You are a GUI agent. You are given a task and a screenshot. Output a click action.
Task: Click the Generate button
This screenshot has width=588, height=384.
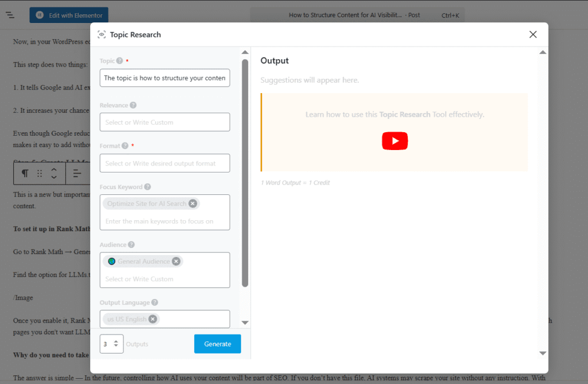218,344
